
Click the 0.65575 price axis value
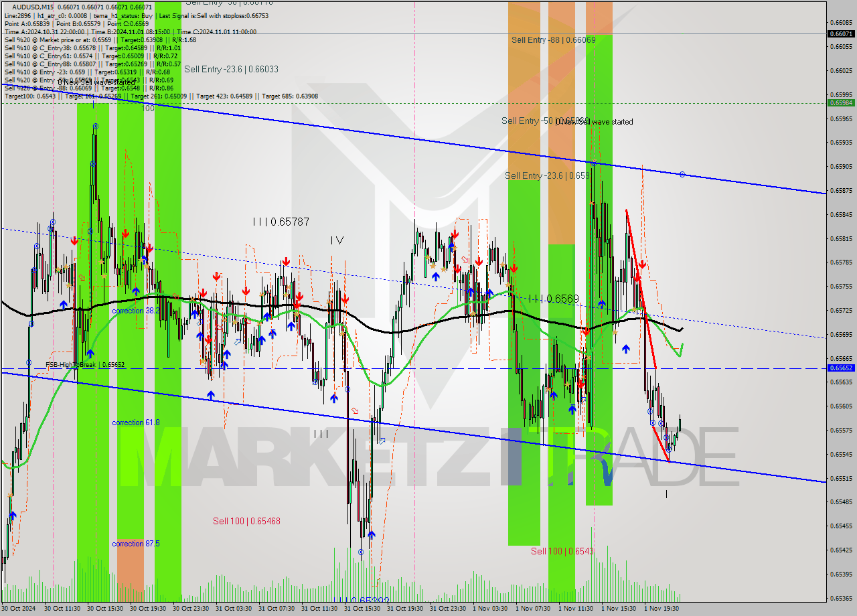(841, 431)
